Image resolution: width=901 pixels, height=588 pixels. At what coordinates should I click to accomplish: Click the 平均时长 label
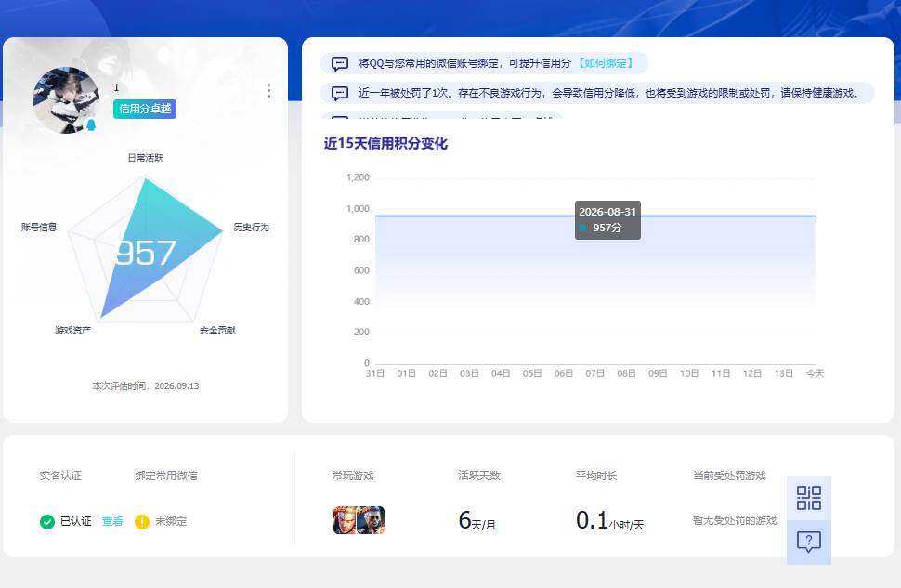point(596,476)
